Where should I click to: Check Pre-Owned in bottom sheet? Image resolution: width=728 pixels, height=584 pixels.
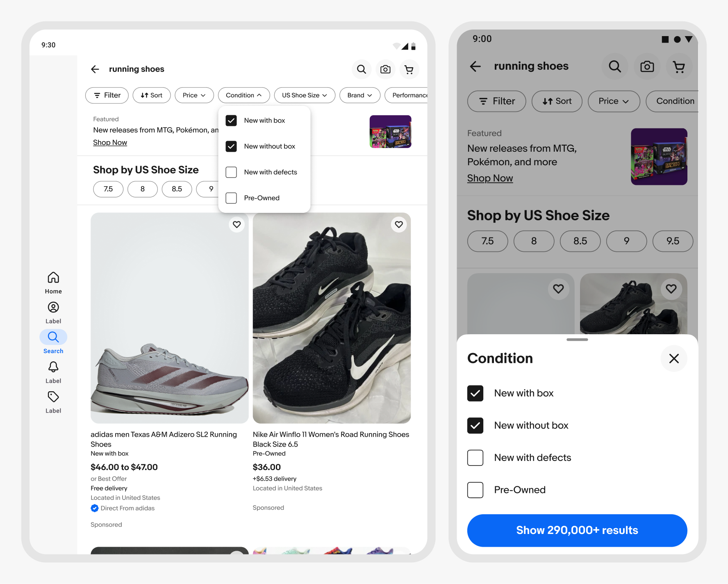475,490
